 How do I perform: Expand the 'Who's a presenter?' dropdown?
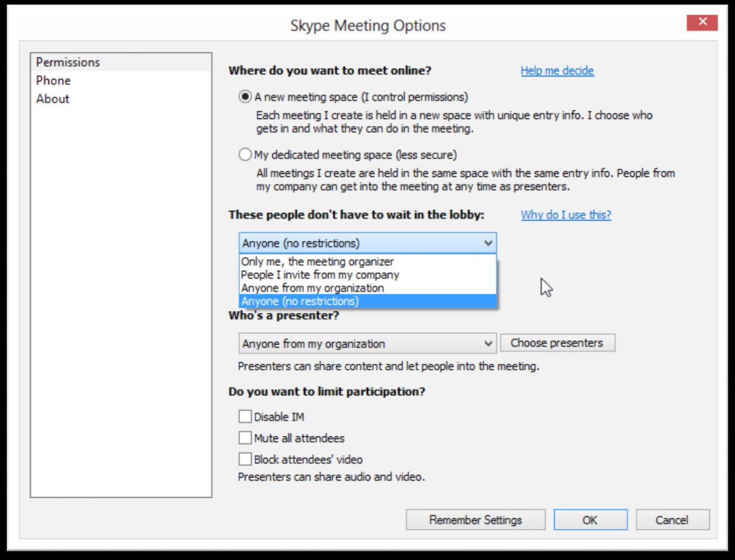click(x=367, y=343)
